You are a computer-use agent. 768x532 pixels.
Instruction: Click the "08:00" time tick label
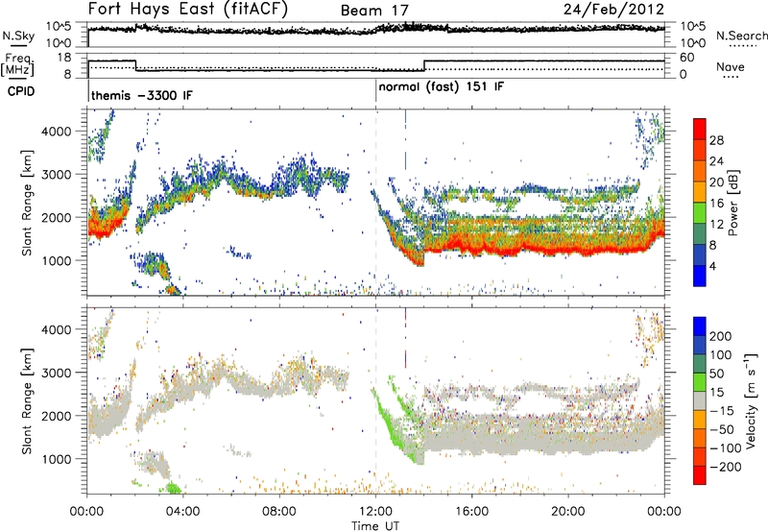click(x=279, y=512)
